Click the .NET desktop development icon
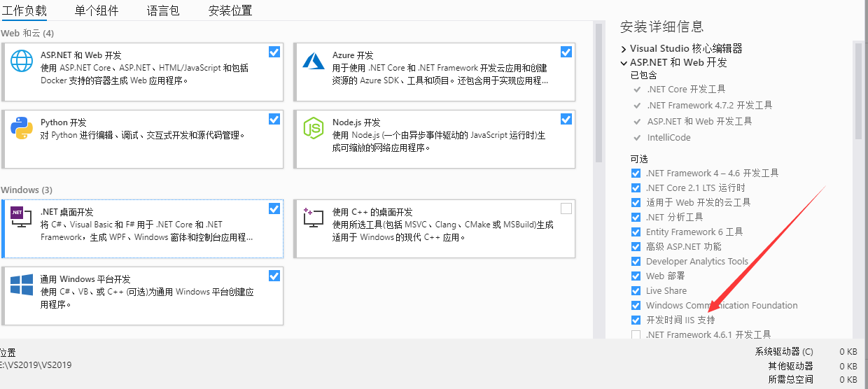 (x=22, y=218)
